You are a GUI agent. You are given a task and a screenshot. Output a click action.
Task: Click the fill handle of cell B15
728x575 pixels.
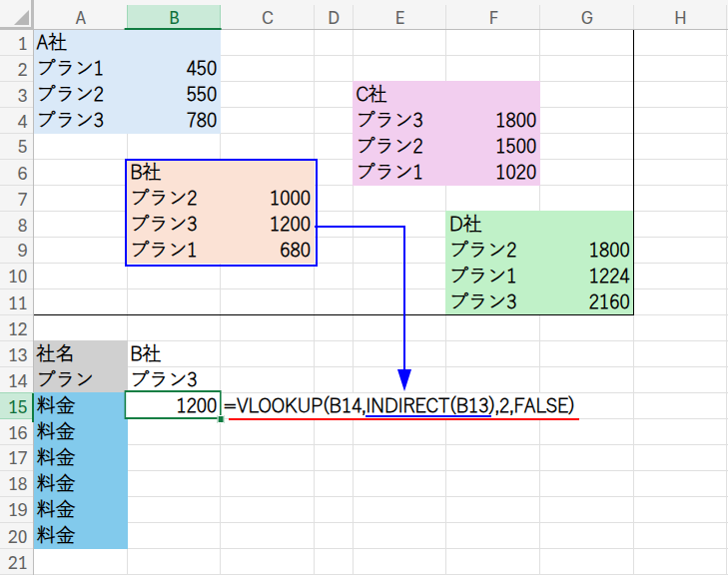221,419
